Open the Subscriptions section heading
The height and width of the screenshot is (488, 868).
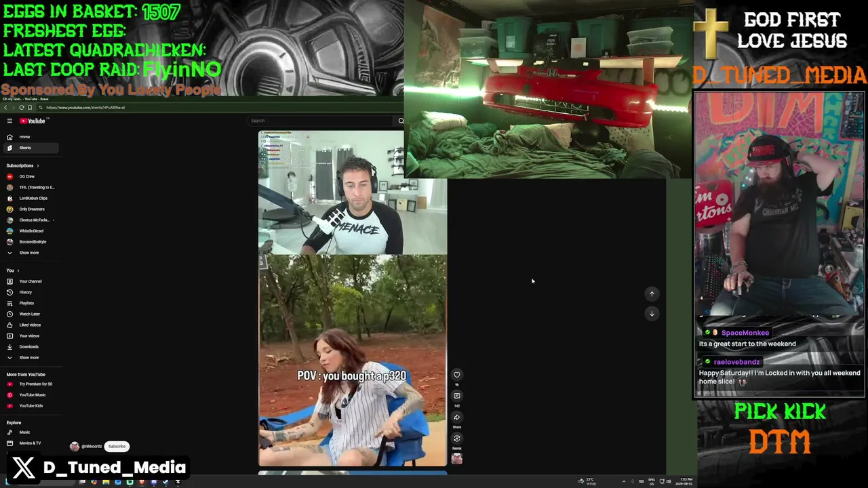tap(22, 165)
